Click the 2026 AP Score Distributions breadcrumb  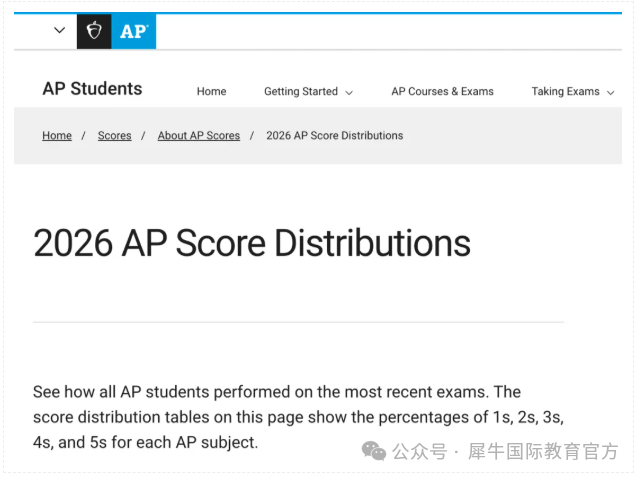click(x=335, y=136)
